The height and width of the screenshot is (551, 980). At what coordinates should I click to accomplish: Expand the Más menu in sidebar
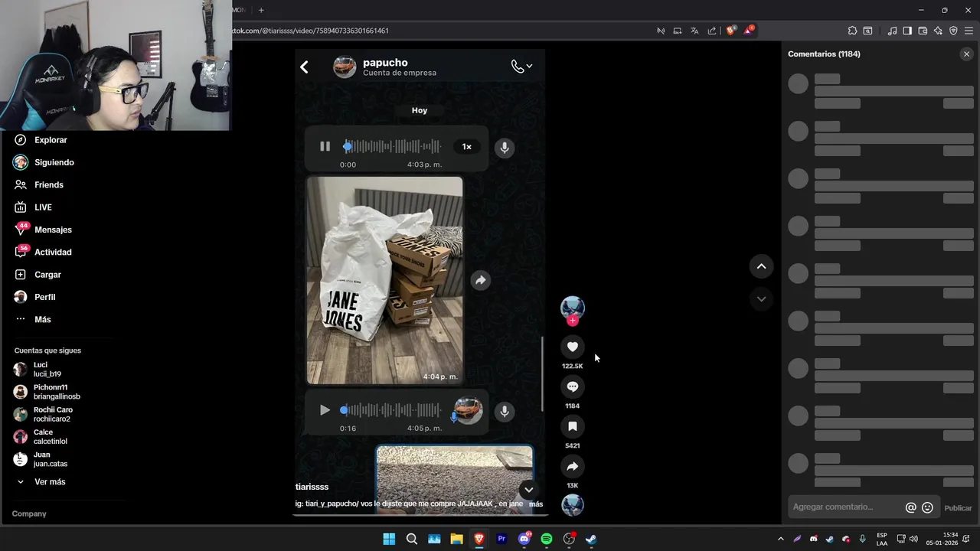42,319
